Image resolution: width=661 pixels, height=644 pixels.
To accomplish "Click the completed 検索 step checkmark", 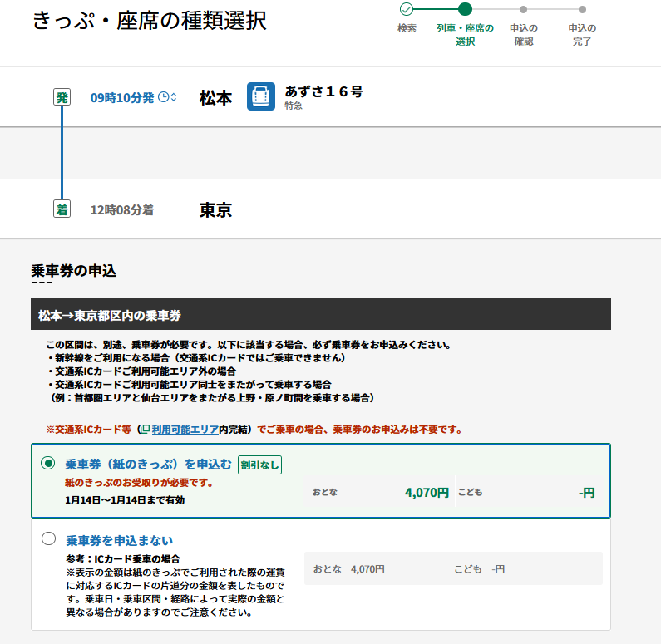I will 407,9.
